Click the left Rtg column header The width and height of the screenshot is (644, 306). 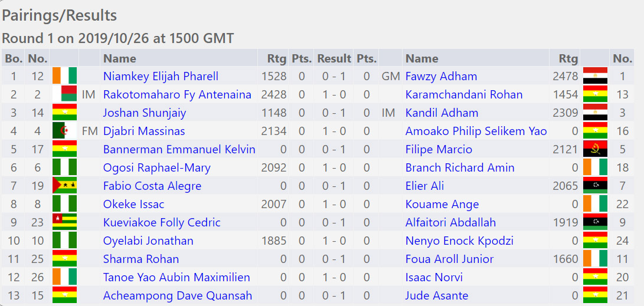pyautogui.click(x=276, y=58)
